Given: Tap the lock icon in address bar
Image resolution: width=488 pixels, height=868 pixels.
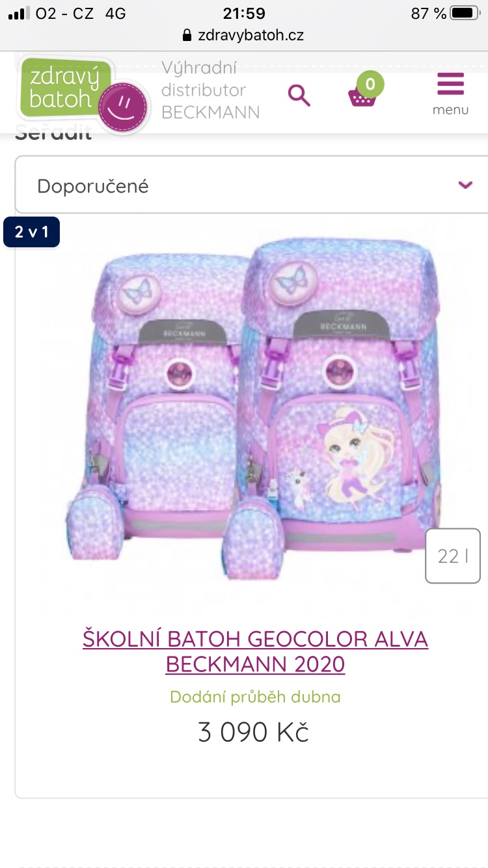Looking at the screenshot, I should [x=188, y=35].
